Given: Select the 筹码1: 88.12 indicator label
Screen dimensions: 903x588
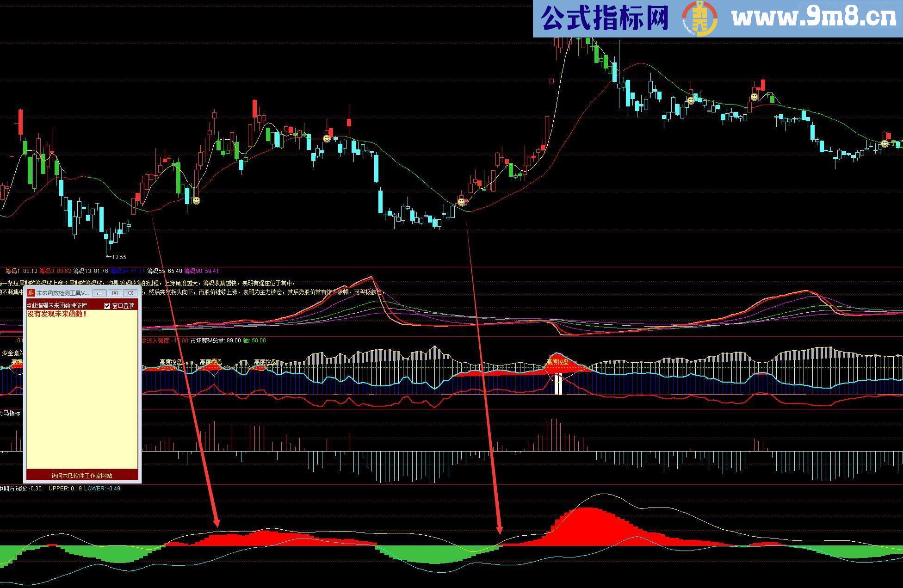Looking at the screenshot, I should pyautogui.click(x=22, y=272).
